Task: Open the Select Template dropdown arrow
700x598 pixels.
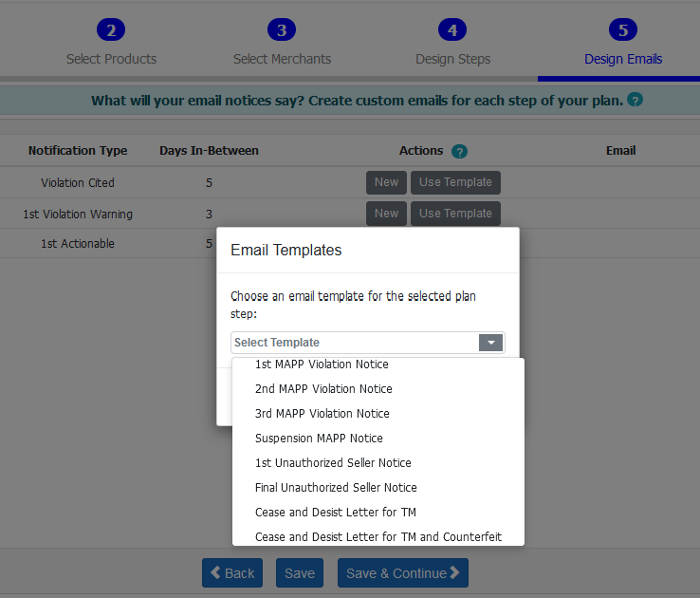Action: point(490,343)
